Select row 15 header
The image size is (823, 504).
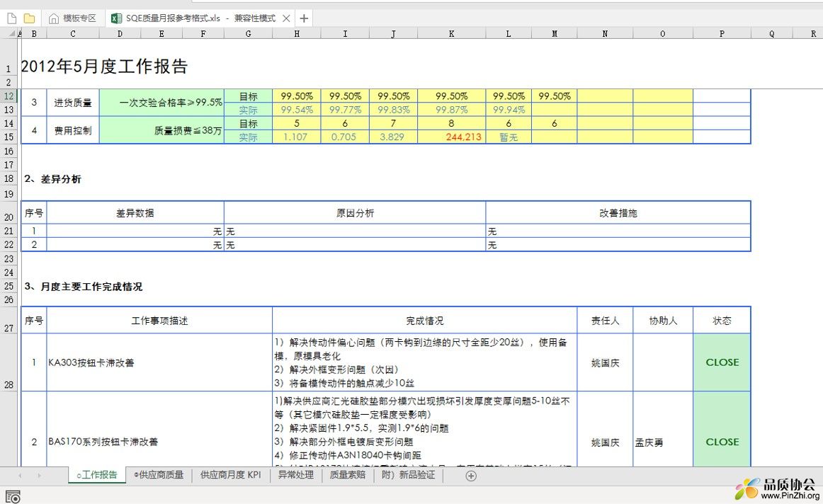(9, 137)
